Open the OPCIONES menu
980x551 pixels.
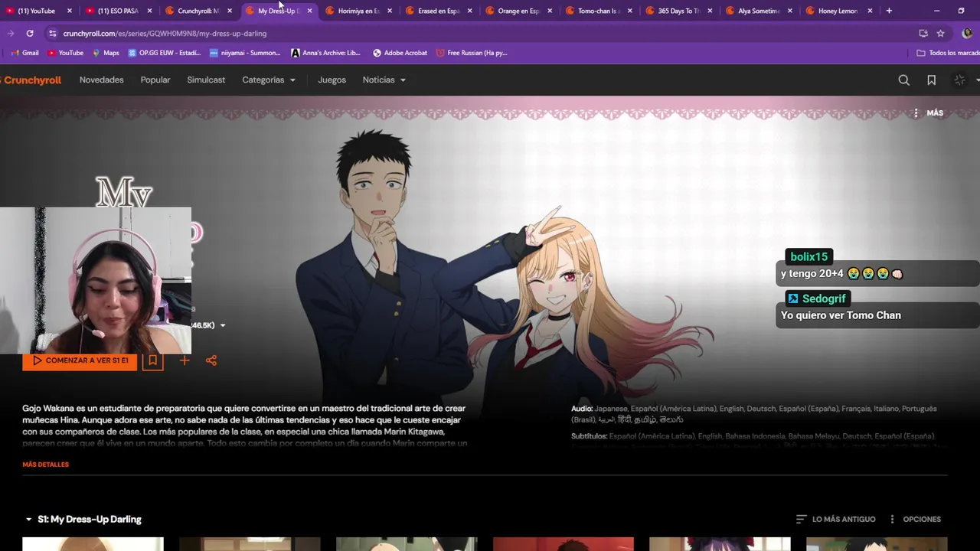(x=914, y=519)
